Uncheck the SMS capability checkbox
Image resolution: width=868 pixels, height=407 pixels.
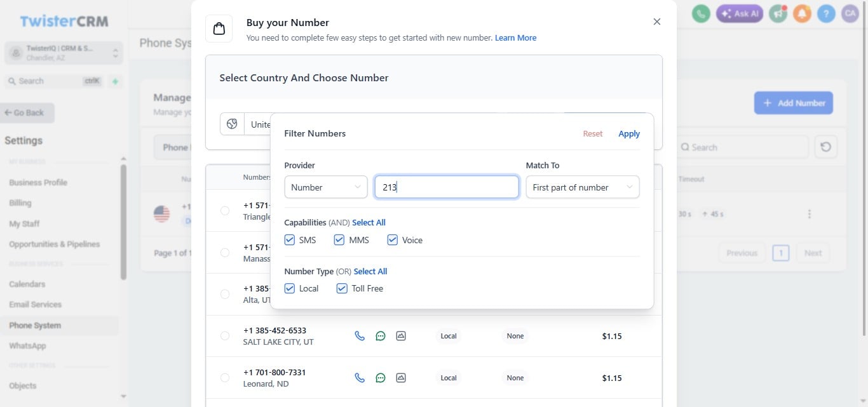(x=290, y=240)
